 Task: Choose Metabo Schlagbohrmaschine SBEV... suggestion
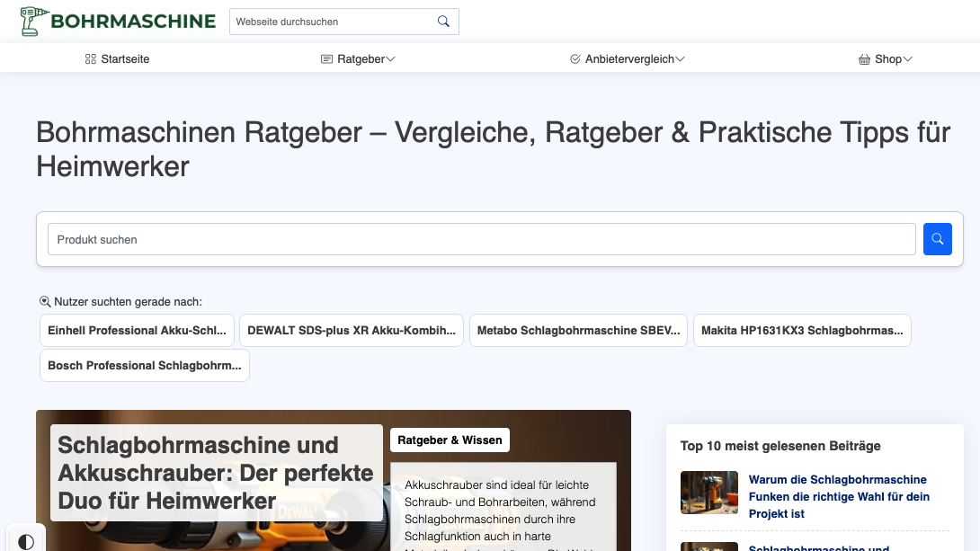pos(578,331)
